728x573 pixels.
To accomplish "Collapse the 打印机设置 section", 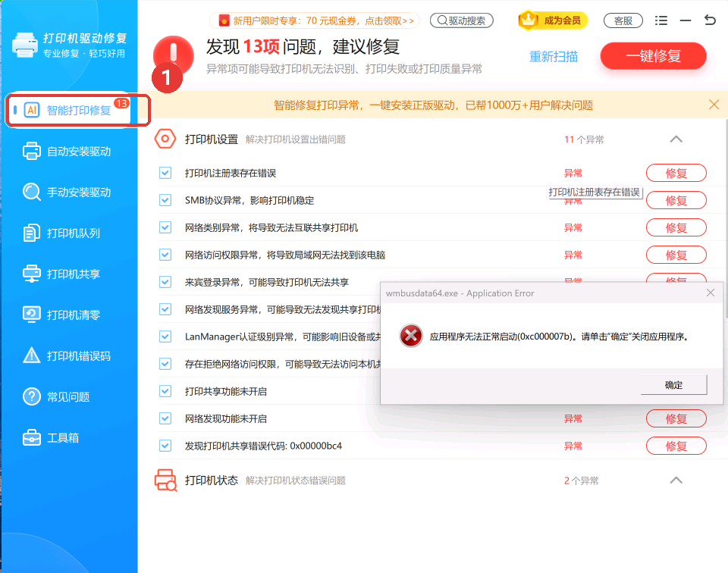I will click(x=676, y=139).
